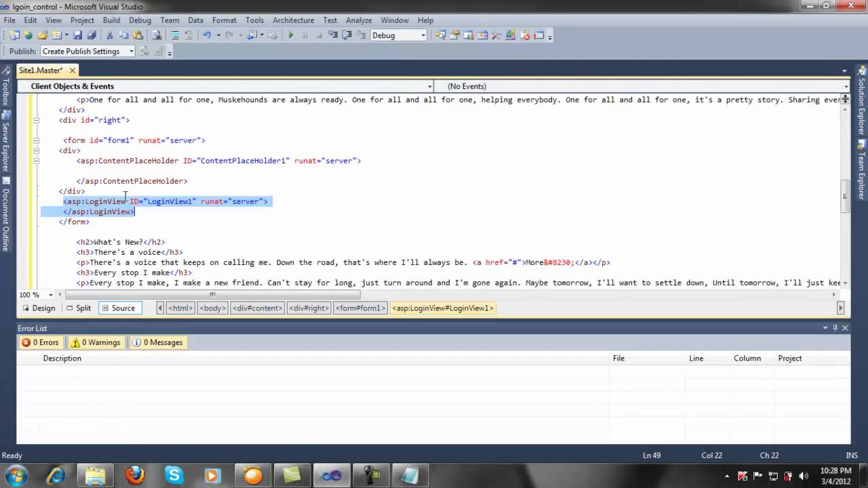The width and height of the screenshot is (868, 488).
Task: Click the Navigate Backward icon
Action: (251, 35)
